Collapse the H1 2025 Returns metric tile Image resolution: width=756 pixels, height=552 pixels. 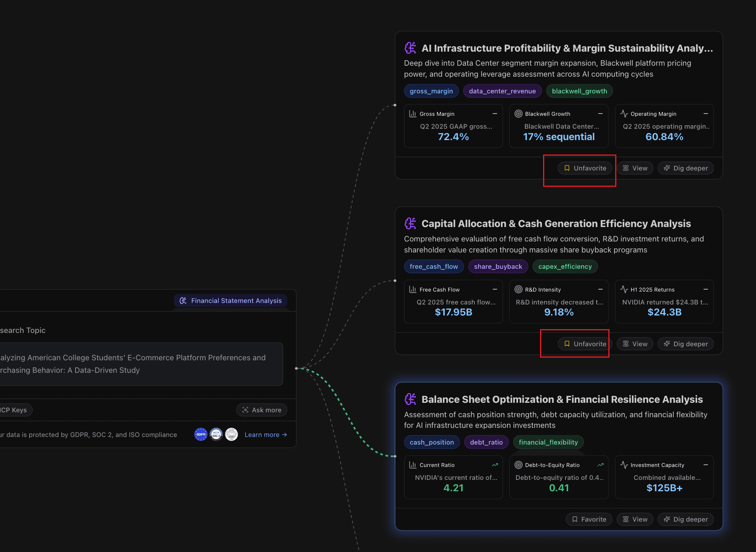coord(706,290)
